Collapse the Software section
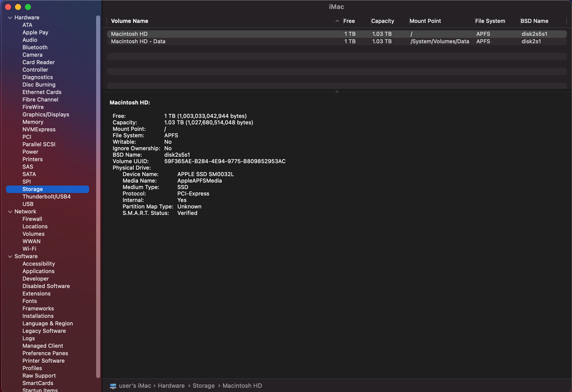 (x=10, y=256)
